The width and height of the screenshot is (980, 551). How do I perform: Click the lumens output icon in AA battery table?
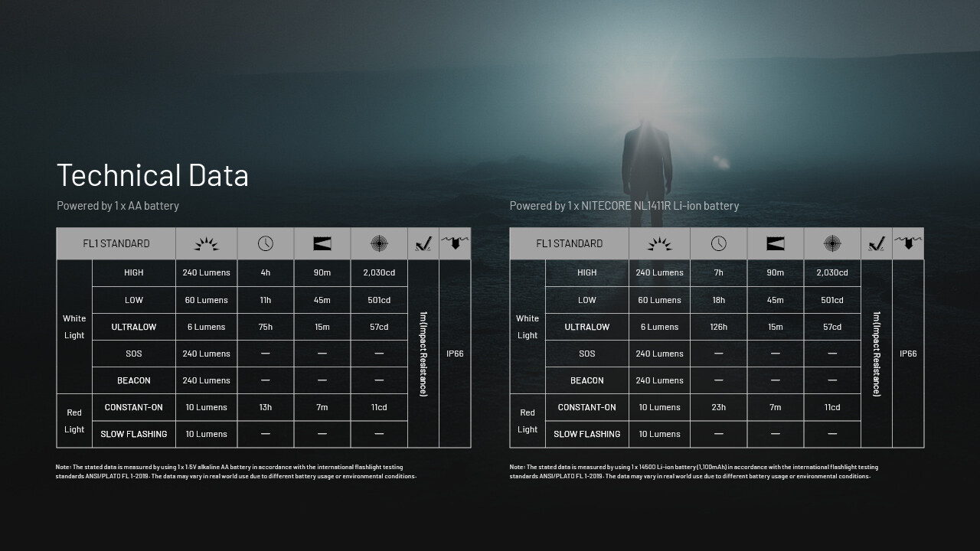click(206, 244)
